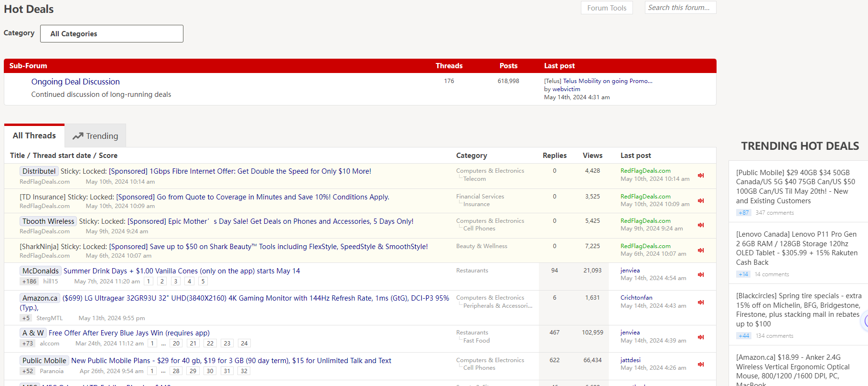Jump to last post in McDonalds thread
Image resolution: width=868 pixels, height=386 pixels.
pyautogui.click(x=701, y=275)
